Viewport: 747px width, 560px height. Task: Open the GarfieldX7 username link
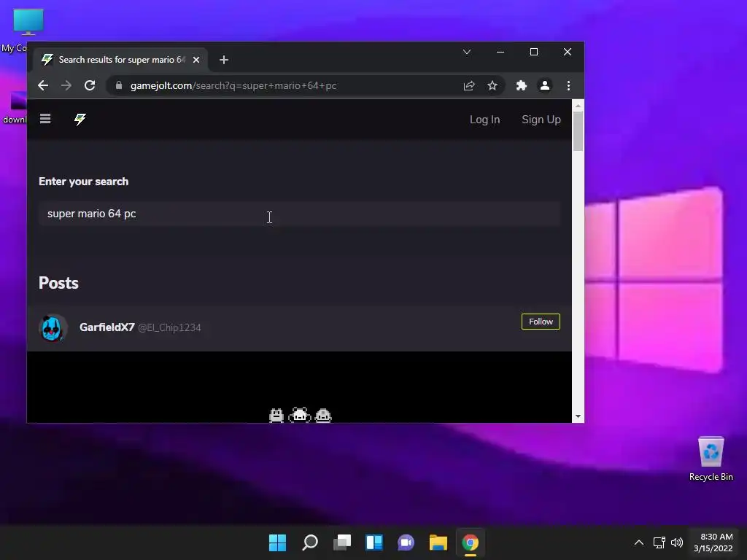tap(107, 327)
